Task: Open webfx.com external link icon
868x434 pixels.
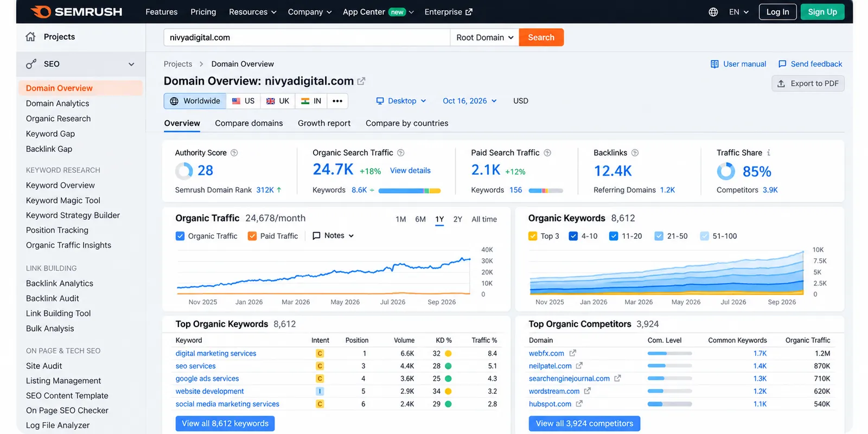Action: [572, 353]
